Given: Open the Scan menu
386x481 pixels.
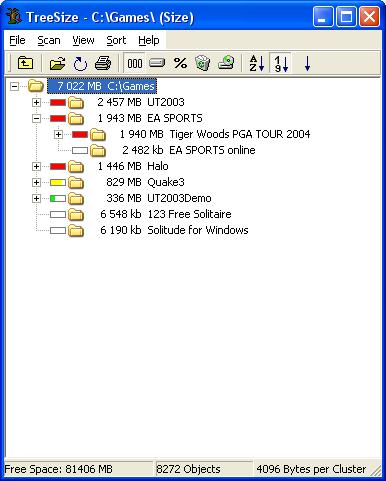Looking at the screenshot, I should tap(49, 40).
